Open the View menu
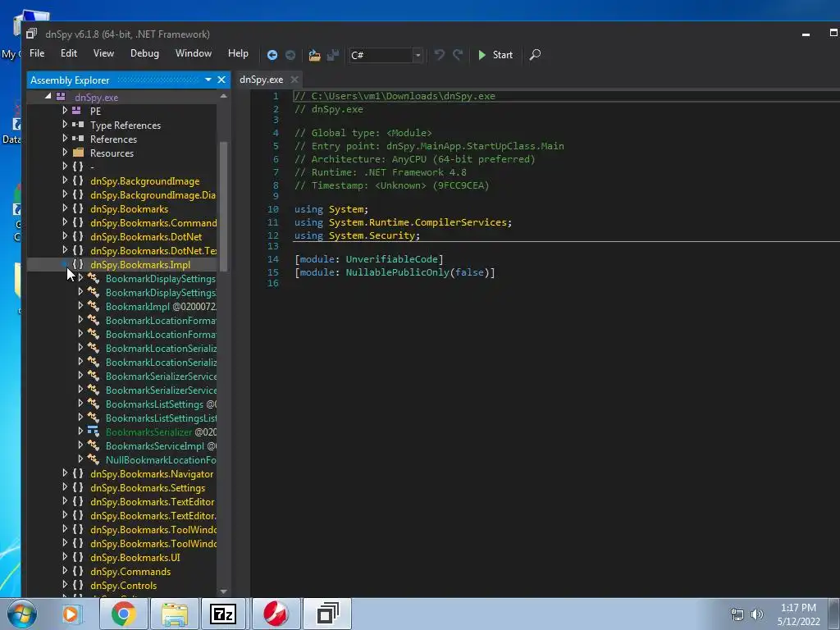840x630 pixels. [103, 53]
